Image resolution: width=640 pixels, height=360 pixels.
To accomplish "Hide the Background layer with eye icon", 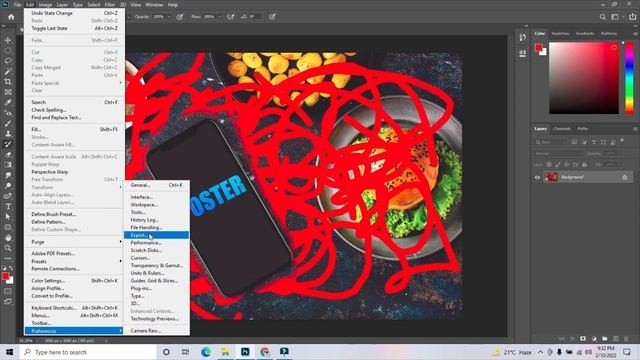I will tap(537, 177).
